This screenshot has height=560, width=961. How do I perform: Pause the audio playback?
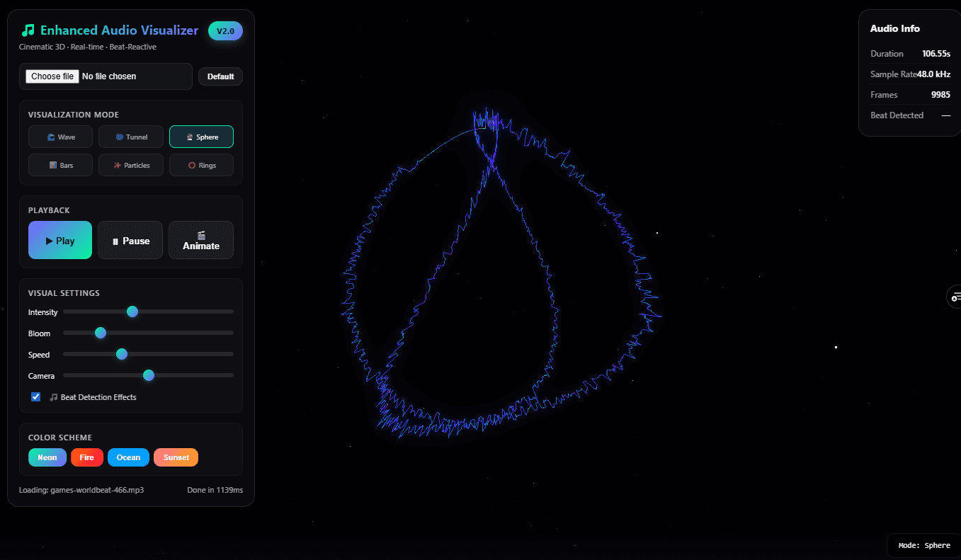point(130,240)
